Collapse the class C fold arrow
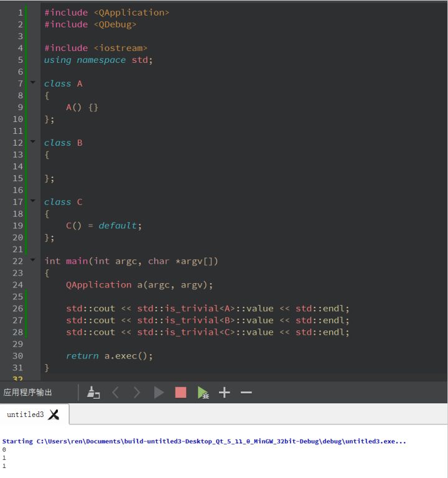This screenshot has width=448, height=478. (x=33, y=200)
